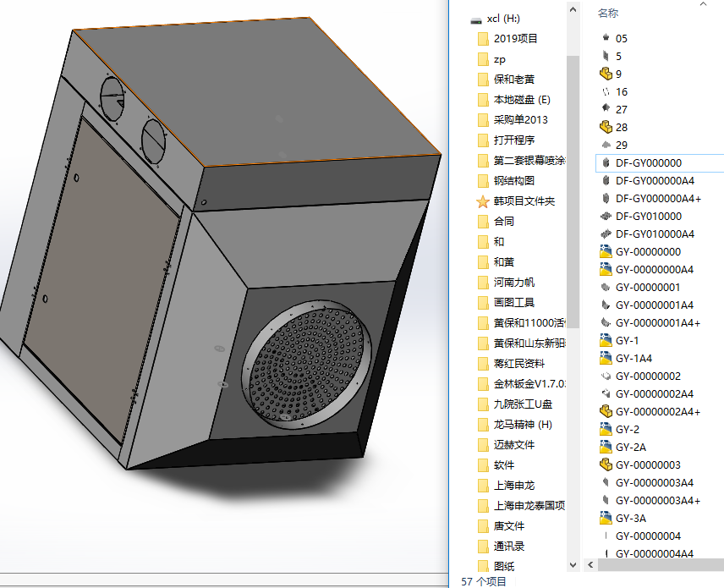The height and width of the screenshot is (588, 724).
Task: Click the part icon next to GY-00000001
Action: (606, 288)
